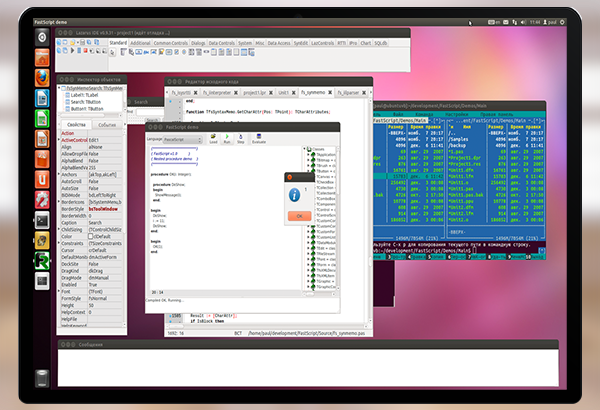Open Firefox from the Ubuntu launcher
This screenshot has height=410, width=600.
click(x=42, y=78)
